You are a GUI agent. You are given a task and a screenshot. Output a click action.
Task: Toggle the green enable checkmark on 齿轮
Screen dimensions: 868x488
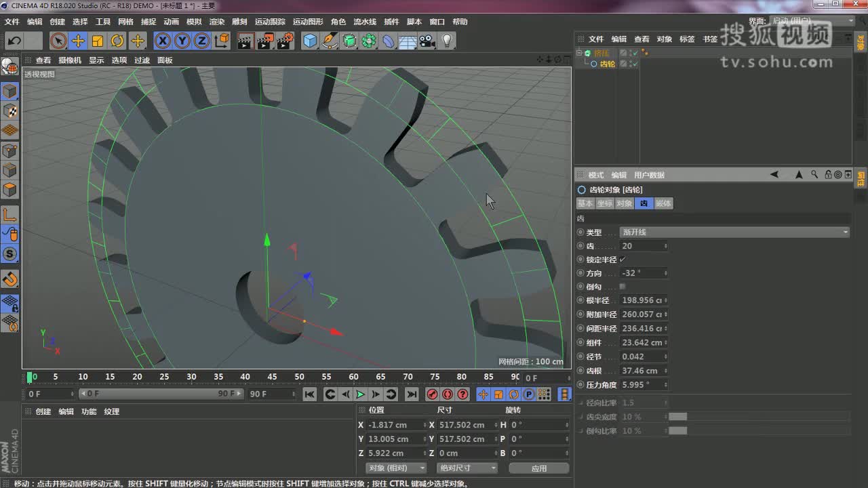[x=635, y=64]
